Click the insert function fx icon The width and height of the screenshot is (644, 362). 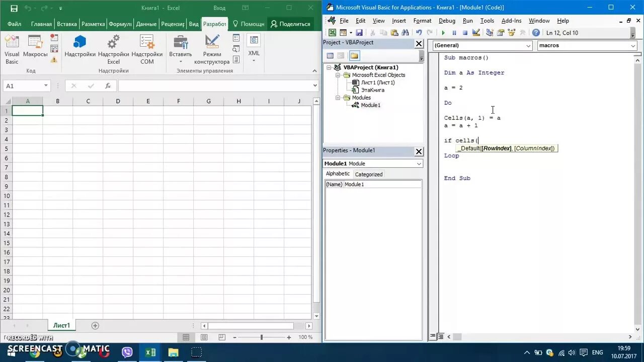pyautogui.click(x=108, y=86)
